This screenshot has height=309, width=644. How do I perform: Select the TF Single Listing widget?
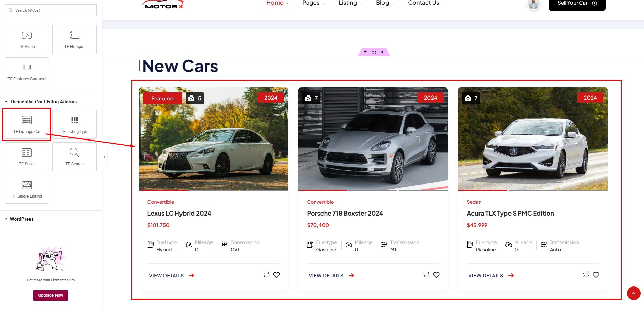click(x=27, y=189)
